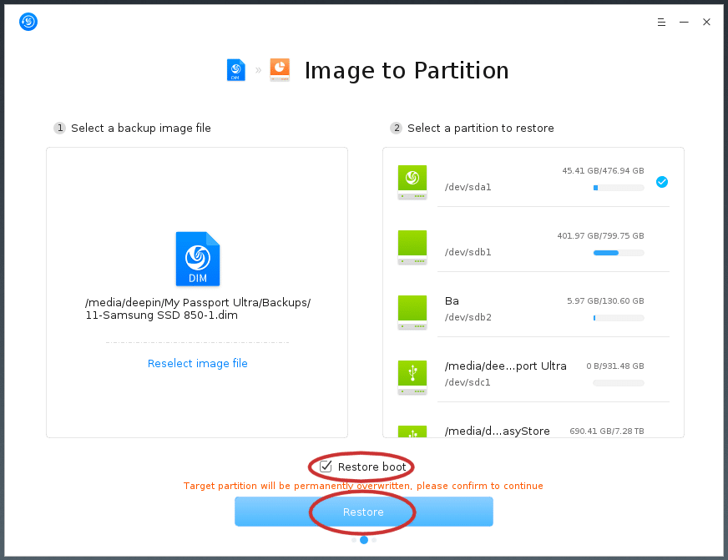Click the /dev/sda1 system disk icon
Screen dimensions: 728x560
[x=412, y=182]
